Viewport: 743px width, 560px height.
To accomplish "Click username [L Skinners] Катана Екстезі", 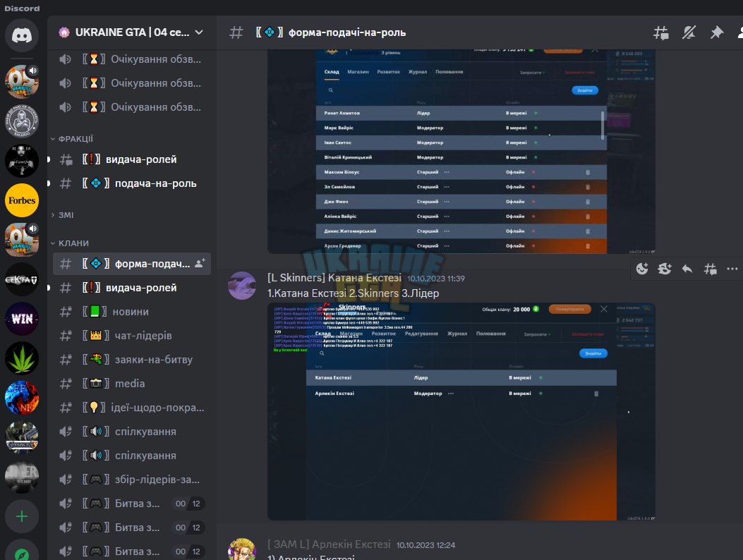I will (334, 278).
